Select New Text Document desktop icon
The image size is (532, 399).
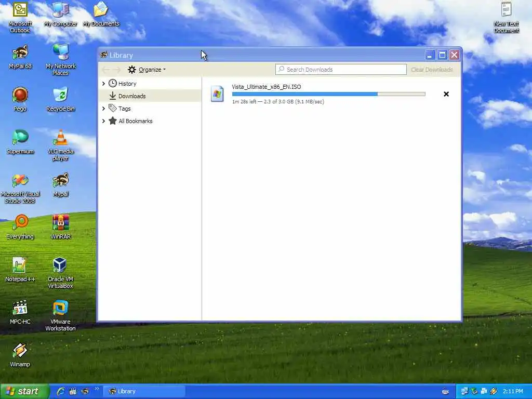[506, 17]
